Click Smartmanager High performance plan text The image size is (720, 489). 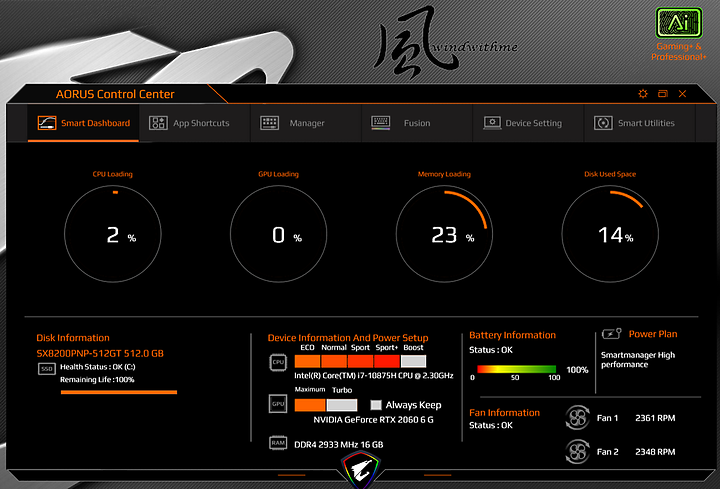638,360
